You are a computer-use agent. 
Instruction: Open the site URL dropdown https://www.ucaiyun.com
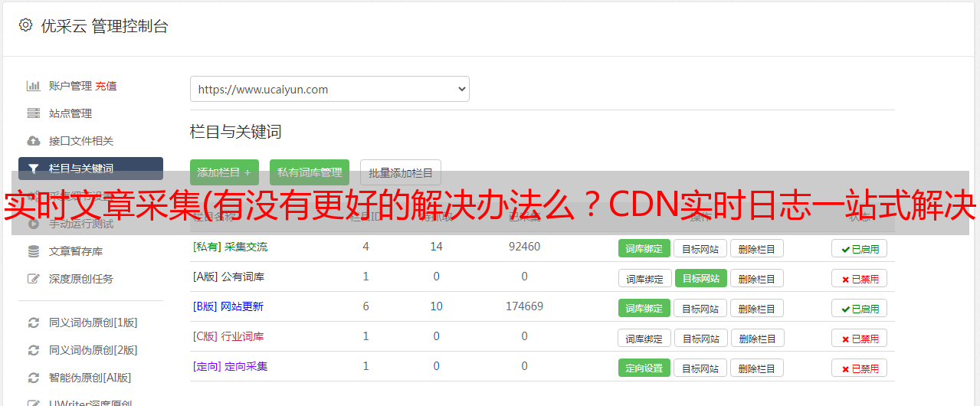pos(329,89)
